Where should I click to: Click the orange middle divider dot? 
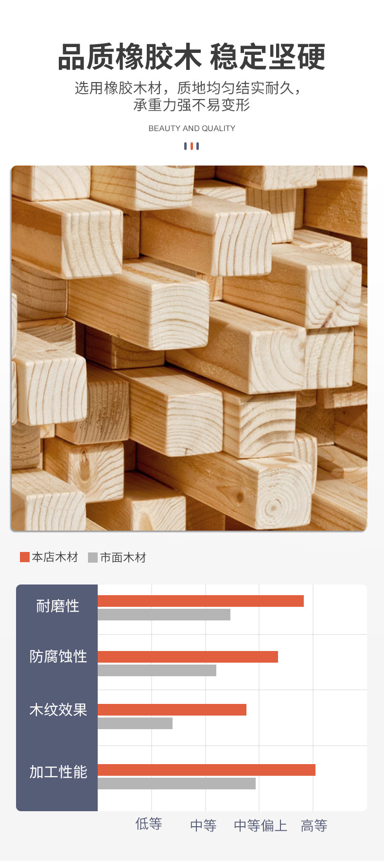click(192, 146)
